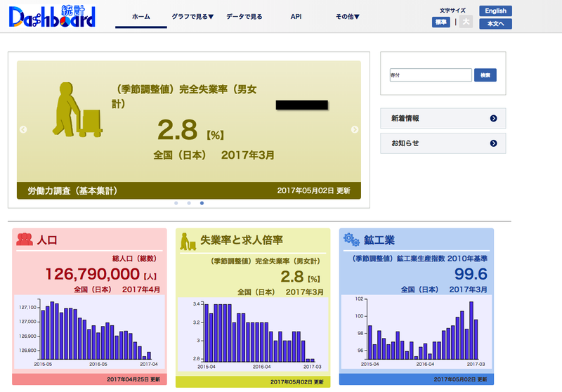The width and height of the screenshot is (562, 392).
Task: Click the 総人口（総数） label
Action: point(134,259)
